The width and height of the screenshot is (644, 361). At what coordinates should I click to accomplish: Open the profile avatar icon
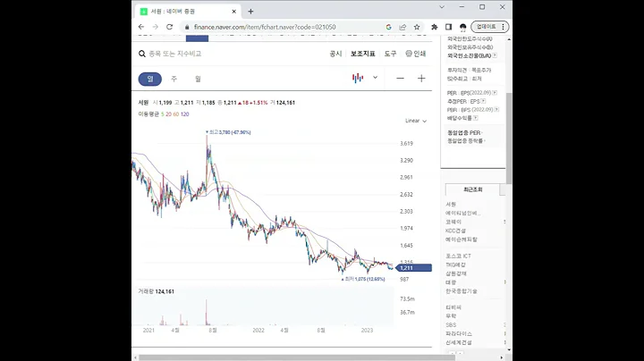click(x=463, y=27)
